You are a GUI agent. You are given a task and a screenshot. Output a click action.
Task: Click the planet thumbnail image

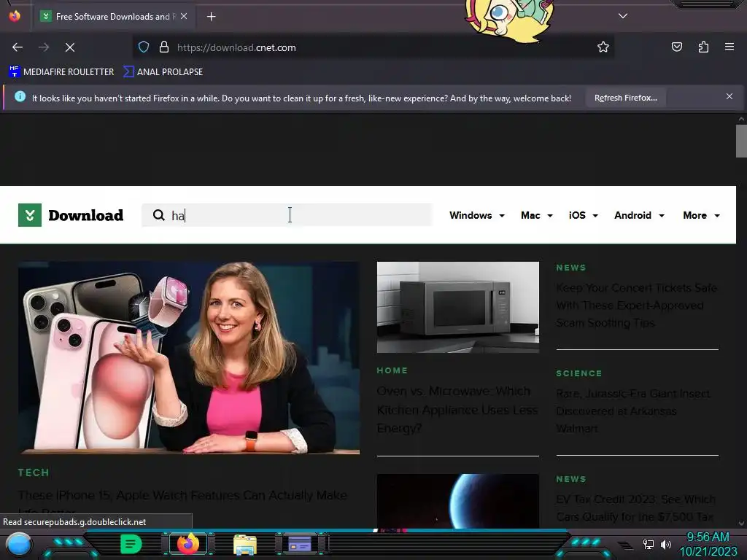click(458, 501)
